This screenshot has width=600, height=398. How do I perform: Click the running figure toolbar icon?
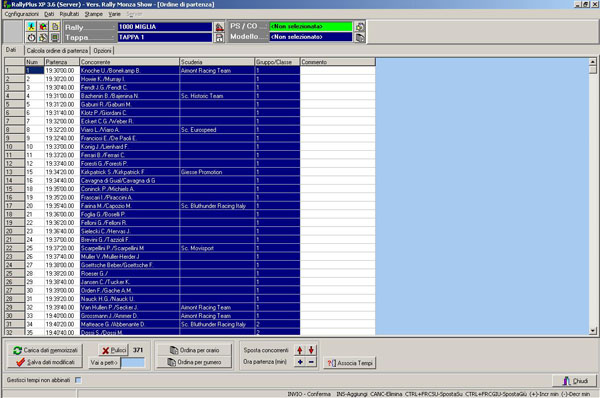pos(31,26)
